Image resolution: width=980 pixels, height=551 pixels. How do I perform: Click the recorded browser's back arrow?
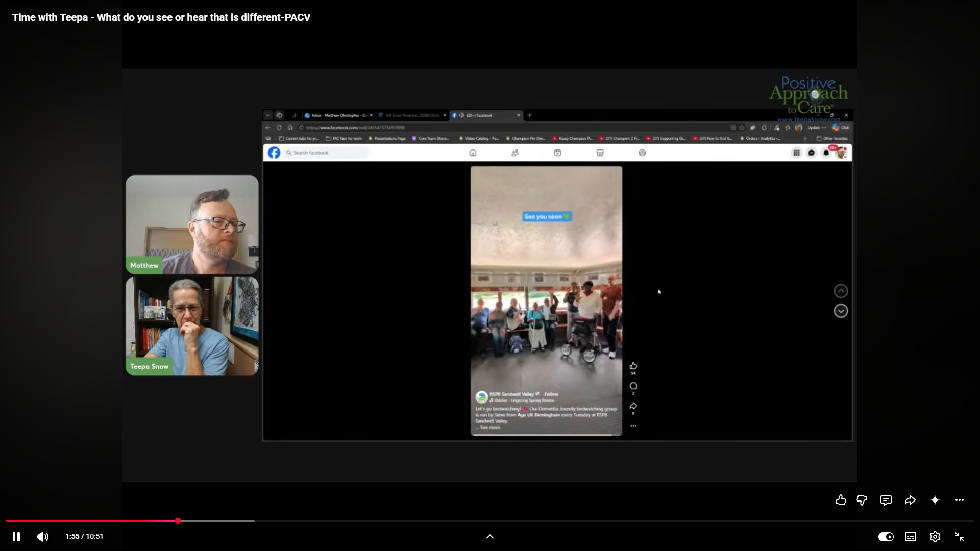(x=268, y=128)
